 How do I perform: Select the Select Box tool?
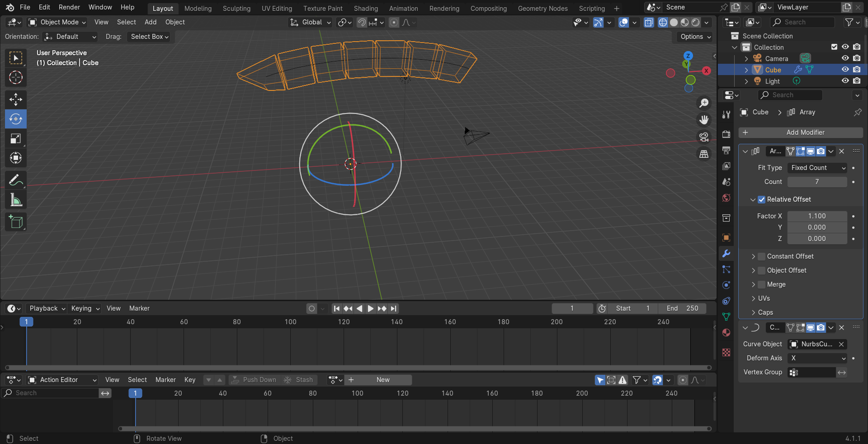[16, 58]
